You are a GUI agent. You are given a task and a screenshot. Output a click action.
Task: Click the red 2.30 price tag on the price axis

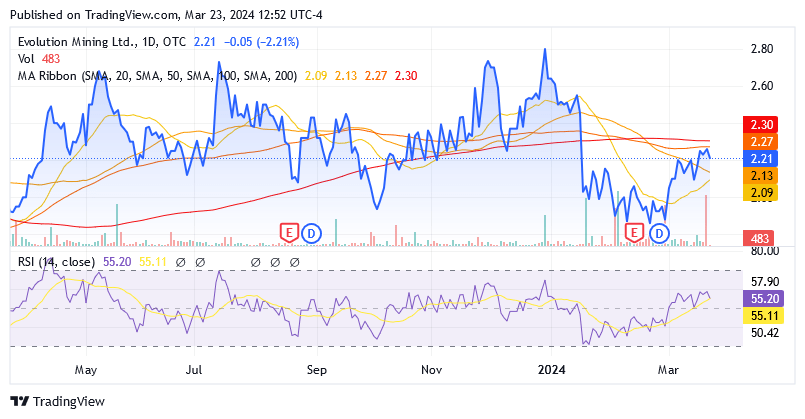pyautogui.click(x=761, y=124)
